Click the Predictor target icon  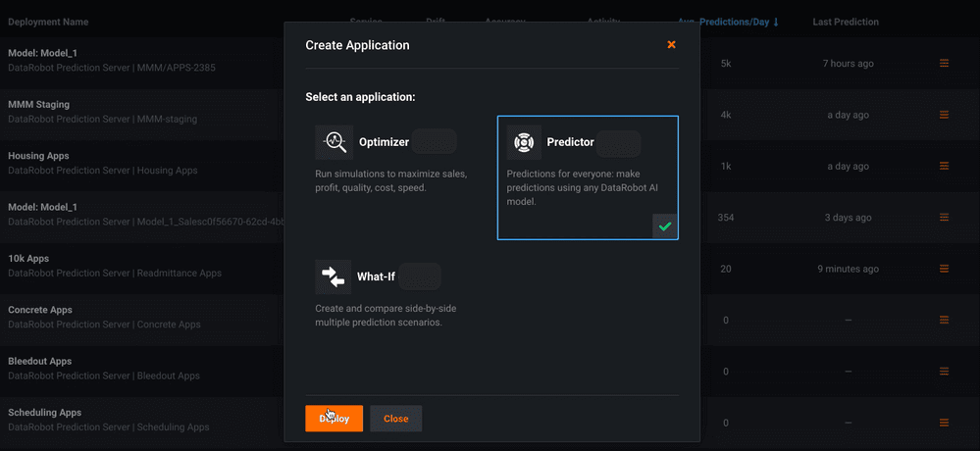[524, 142]
